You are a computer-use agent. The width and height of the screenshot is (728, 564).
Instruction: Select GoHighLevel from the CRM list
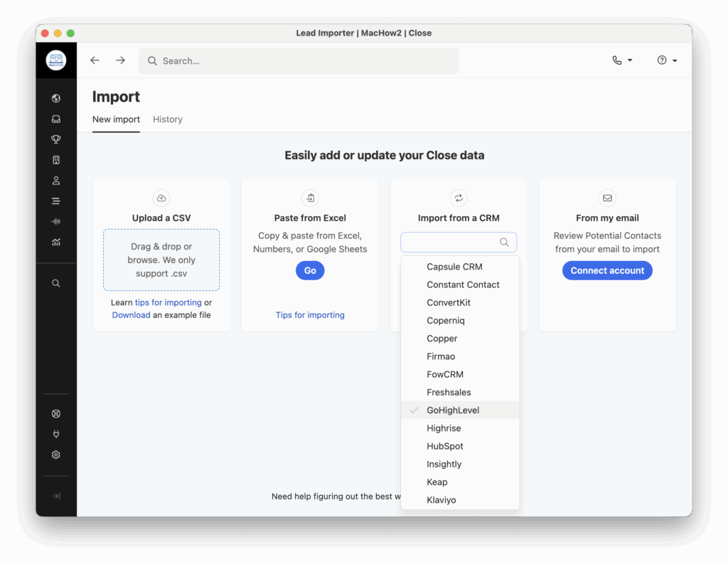pyautogui.click(x=453, y=410)
